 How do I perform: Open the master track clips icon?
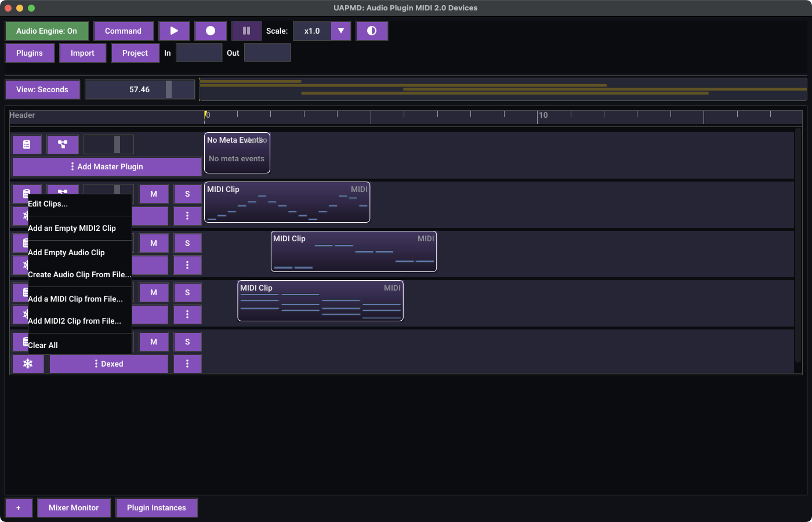(x=27, y=144)
